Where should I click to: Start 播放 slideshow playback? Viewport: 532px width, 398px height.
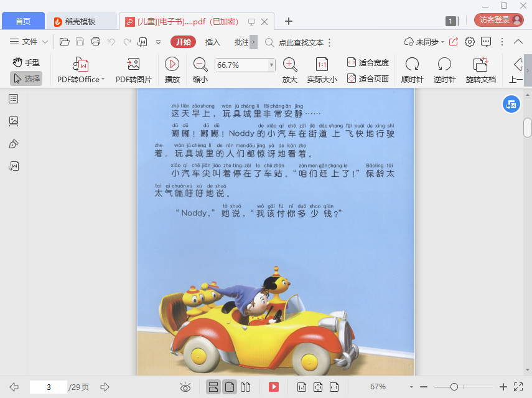coord(172,70)
